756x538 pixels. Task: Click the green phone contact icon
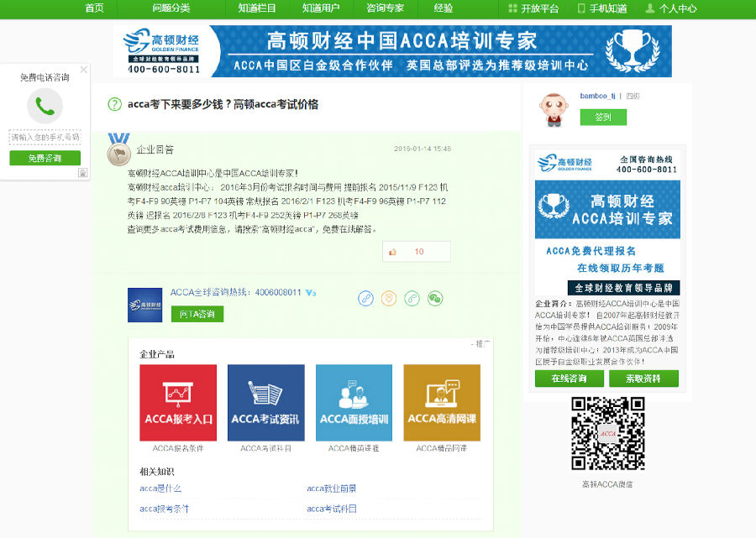[x=412, y=299]
